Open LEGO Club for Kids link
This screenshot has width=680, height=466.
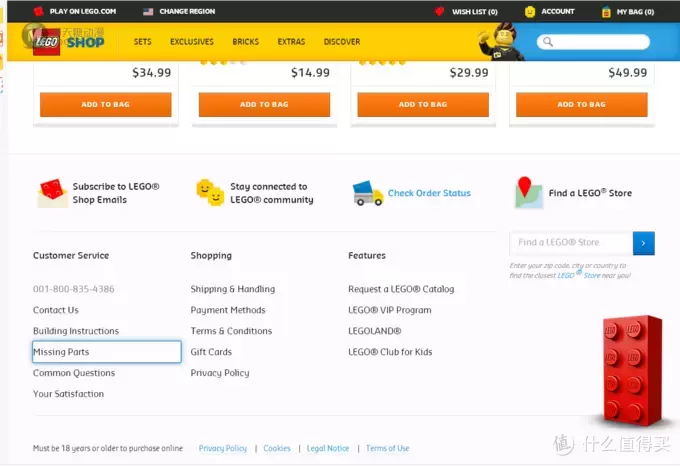[390, 352]
